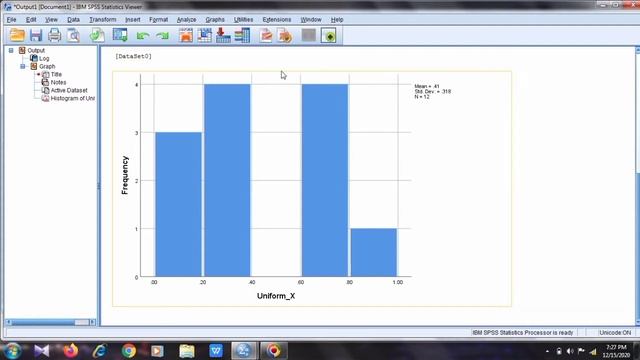Click Processor is ready status text

pyautogui.click(x=523, y=333)
